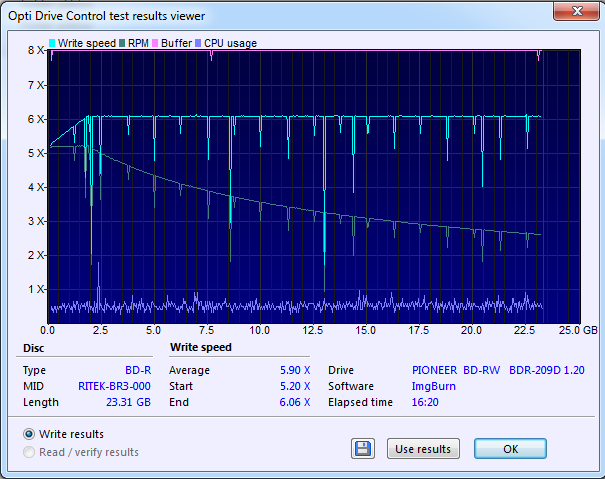Image resolution: width=605 pixels, height=479 pixels.
Task: Confirm with the OK button
Action: pos(510,449)
